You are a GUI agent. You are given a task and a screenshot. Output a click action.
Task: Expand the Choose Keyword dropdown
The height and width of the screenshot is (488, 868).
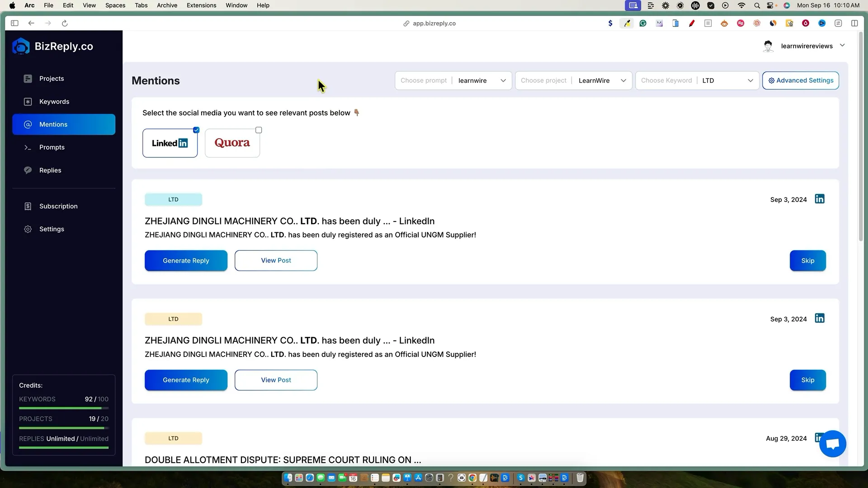point(697,80)
